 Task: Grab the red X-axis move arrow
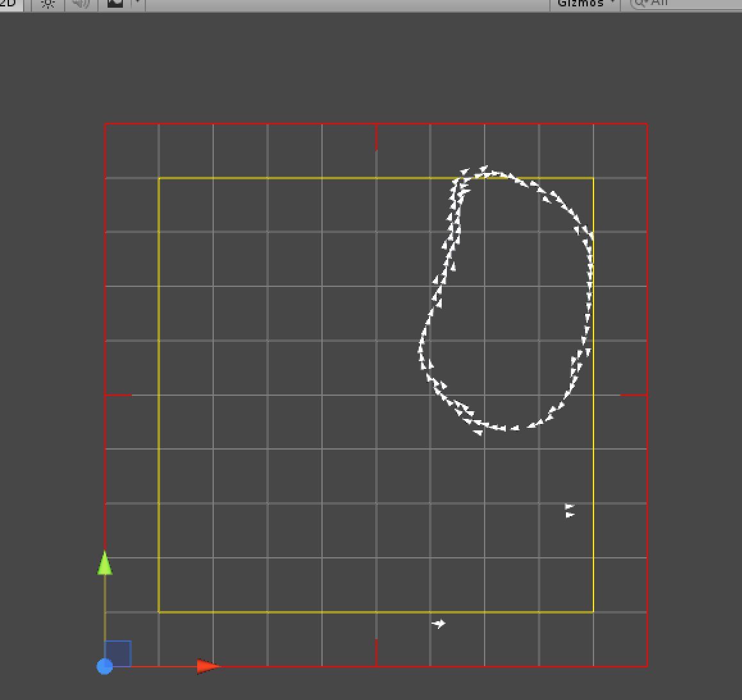208,666
